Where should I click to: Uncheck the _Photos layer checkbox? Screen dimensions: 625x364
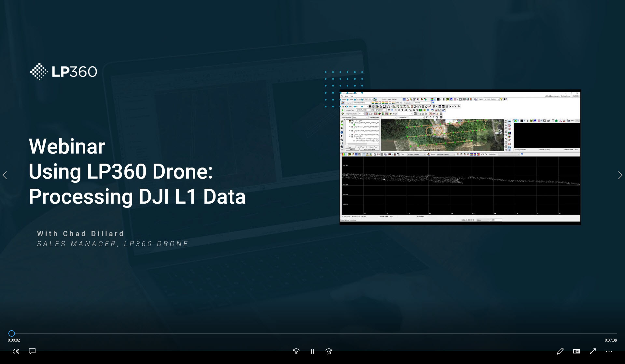[352, 123]
